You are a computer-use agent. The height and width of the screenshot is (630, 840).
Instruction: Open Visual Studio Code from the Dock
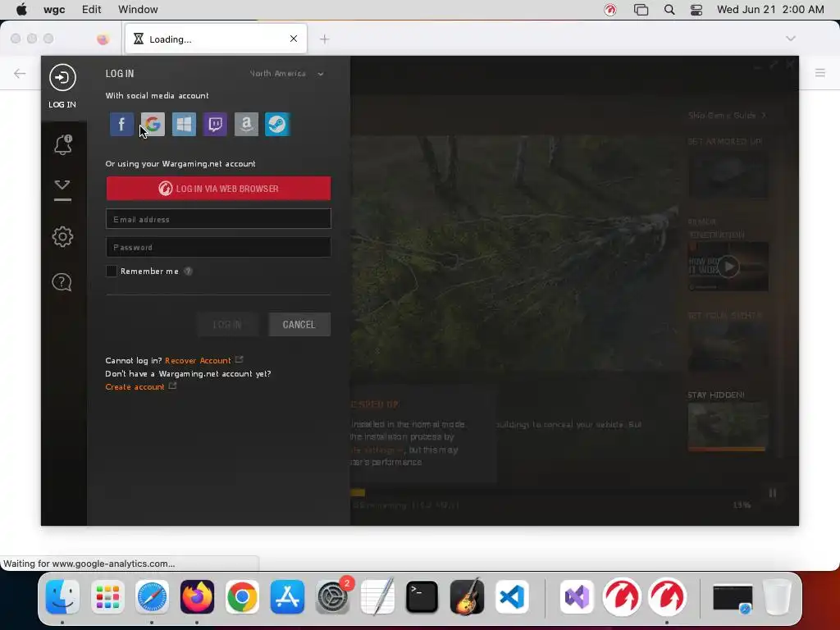(512, 596)
